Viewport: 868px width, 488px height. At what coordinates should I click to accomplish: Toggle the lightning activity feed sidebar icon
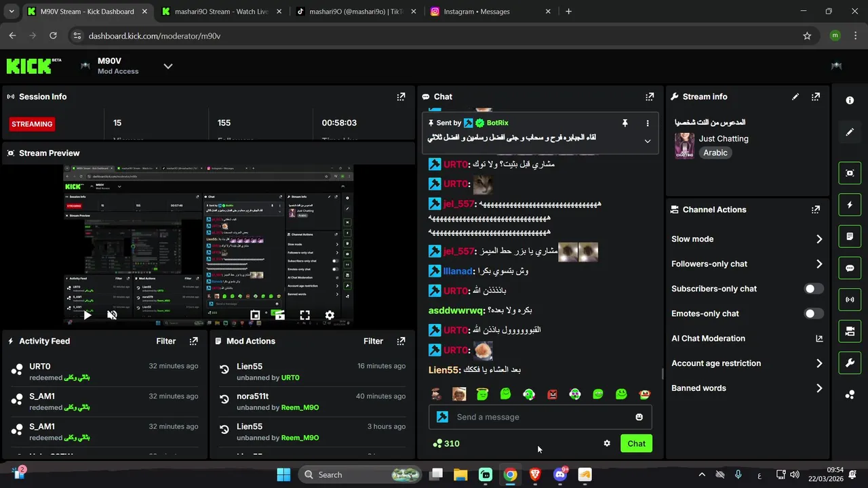point(850,205)
